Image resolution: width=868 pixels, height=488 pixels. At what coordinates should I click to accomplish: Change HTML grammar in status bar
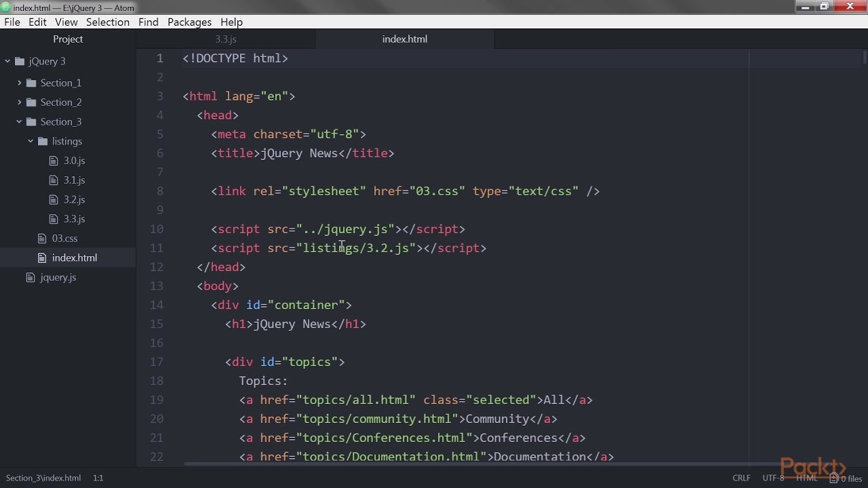807,478
